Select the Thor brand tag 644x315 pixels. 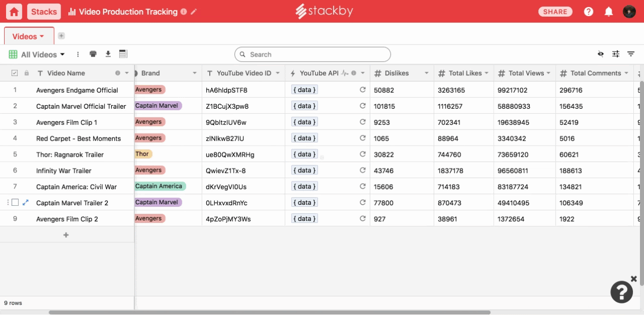[143, 154]
